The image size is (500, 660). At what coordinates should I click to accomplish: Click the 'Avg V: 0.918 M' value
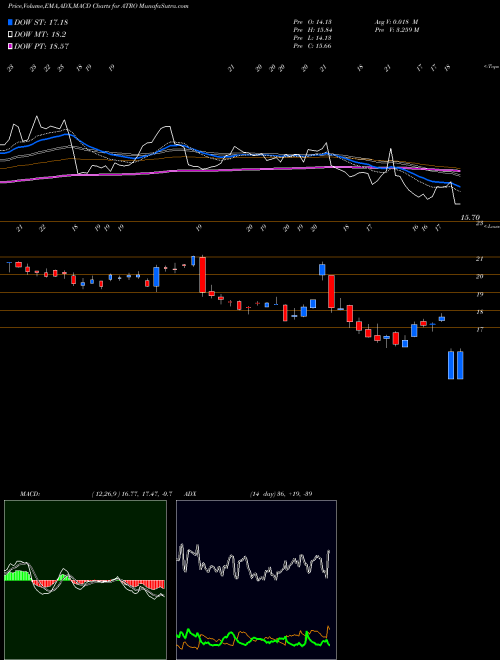coord(396,22)
